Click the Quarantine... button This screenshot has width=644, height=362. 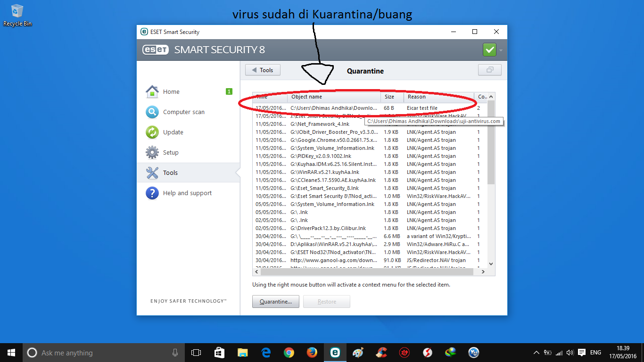tap(276, 302)
